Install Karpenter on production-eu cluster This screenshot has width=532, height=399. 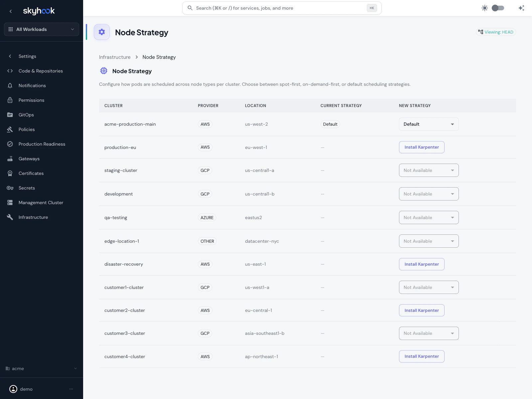tap(422, 147)
